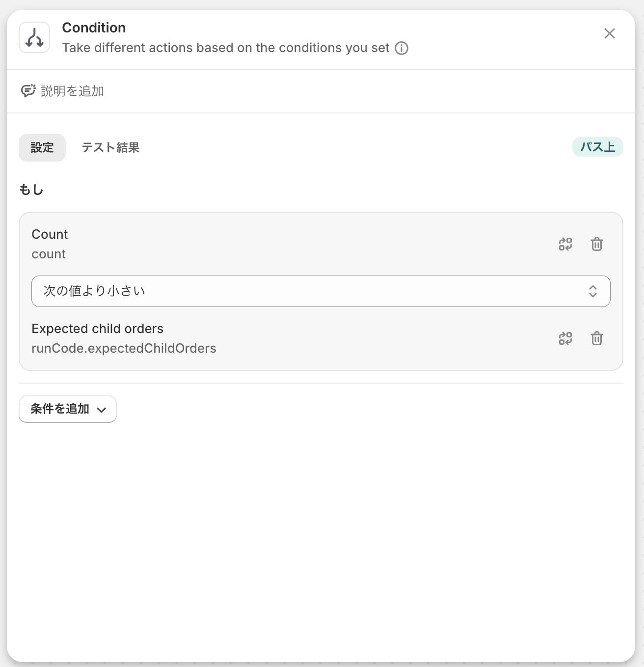
Task: Swap the Expected child orders variable
Action: coord(565,338)
